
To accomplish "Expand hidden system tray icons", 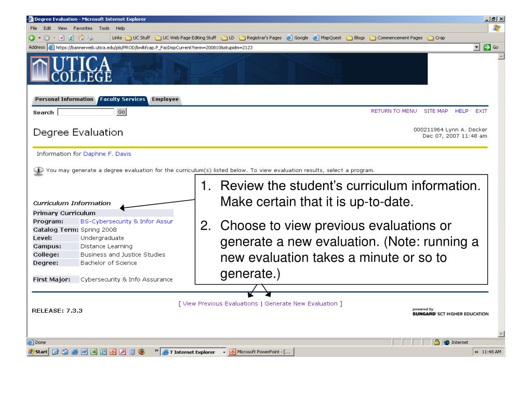I will 476,352.
